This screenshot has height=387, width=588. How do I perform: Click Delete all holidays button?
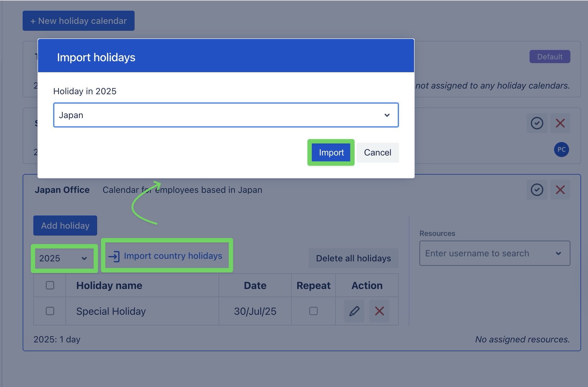click(x=353, y=258)
